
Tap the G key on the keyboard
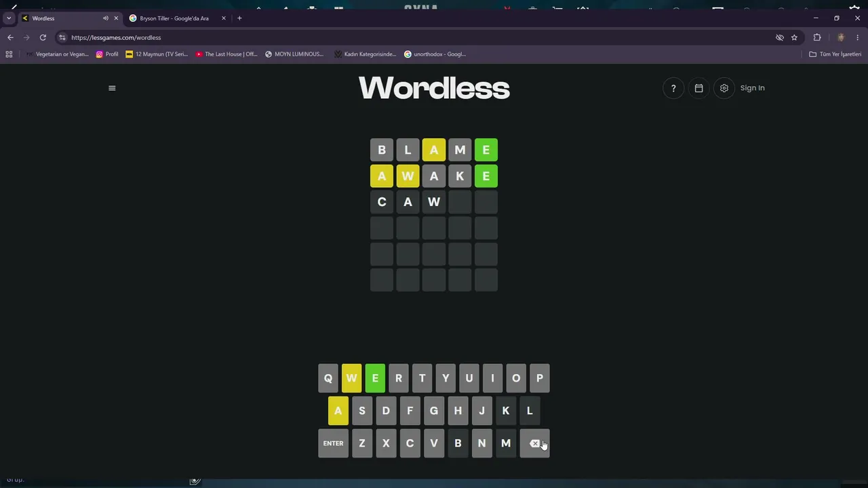[x=434, y=411]
